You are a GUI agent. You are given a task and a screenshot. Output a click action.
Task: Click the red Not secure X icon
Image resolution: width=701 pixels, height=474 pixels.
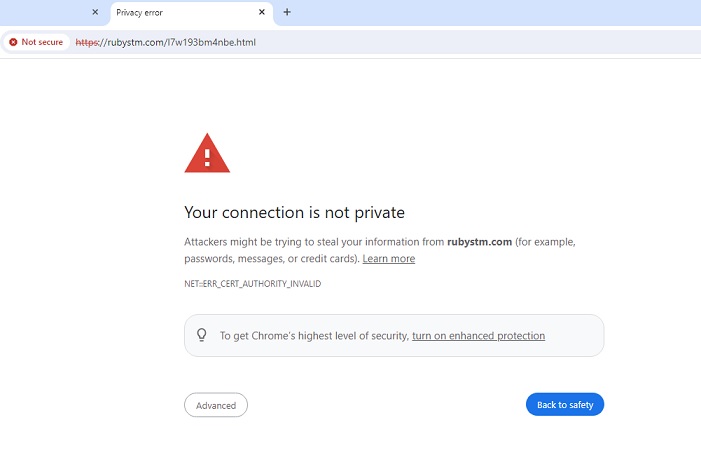13,42
